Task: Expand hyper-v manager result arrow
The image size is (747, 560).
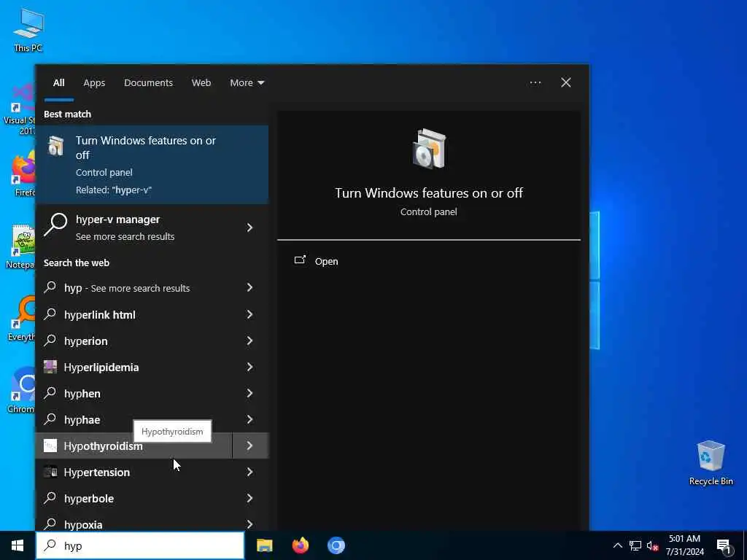Action: (249, 227)
